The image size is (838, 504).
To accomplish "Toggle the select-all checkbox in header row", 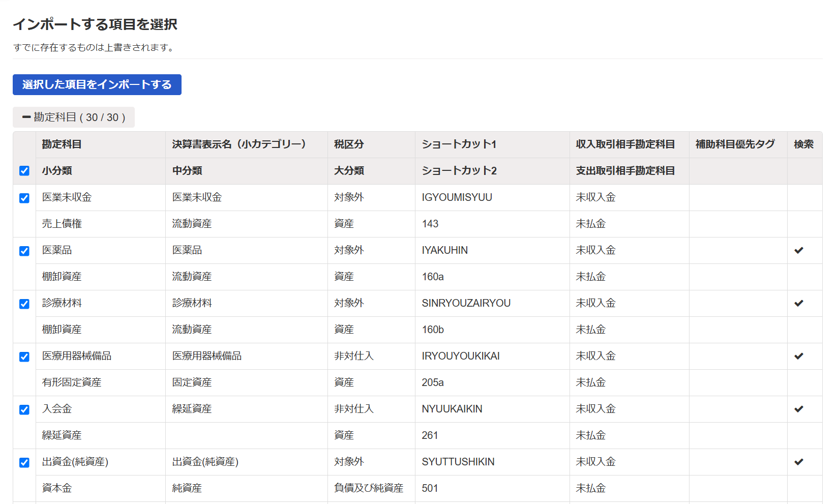I will click(x=24, y=171).
